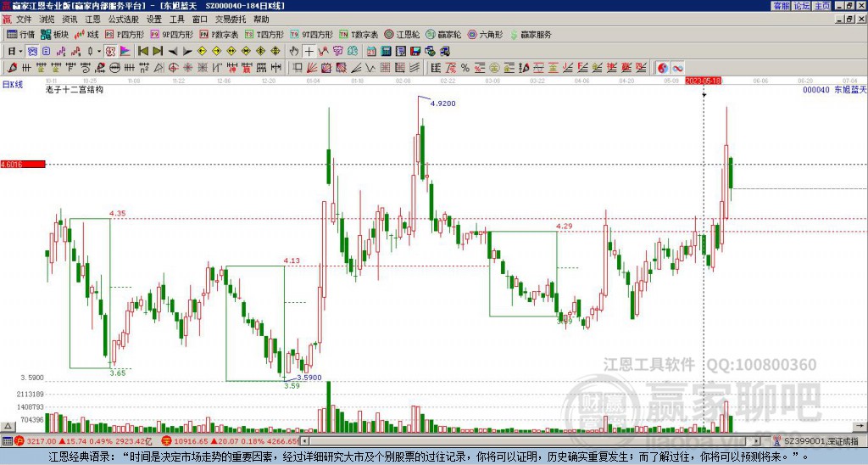Click the save floppy disk icon

(x=415, y=52)
